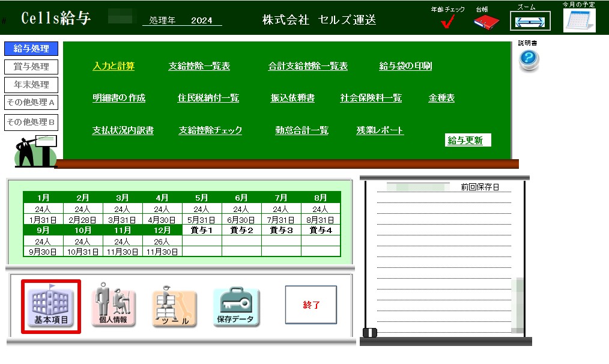Switch to the その他処理B tab
609x364 pixels.
31,122
